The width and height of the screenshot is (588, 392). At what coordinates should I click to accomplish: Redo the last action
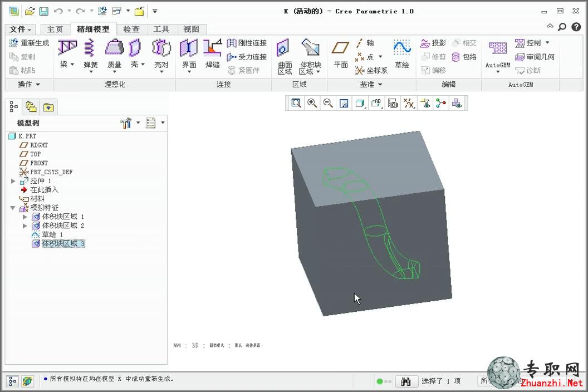click(x=80, y=11)
